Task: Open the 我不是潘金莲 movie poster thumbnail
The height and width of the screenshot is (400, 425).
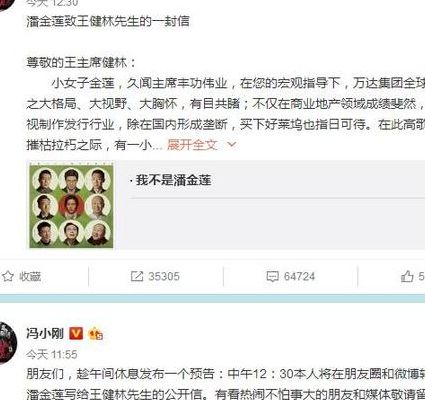Action: tap(71, 205)
